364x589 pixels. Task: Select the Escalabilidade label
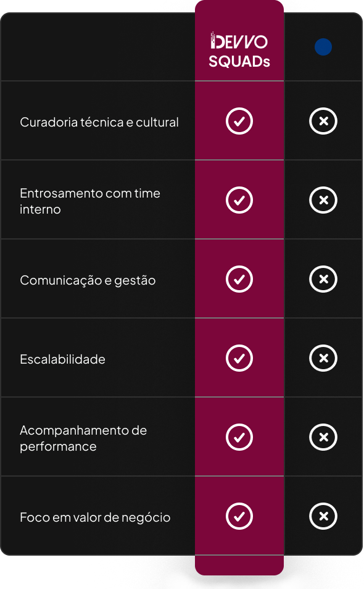(63, 359)
